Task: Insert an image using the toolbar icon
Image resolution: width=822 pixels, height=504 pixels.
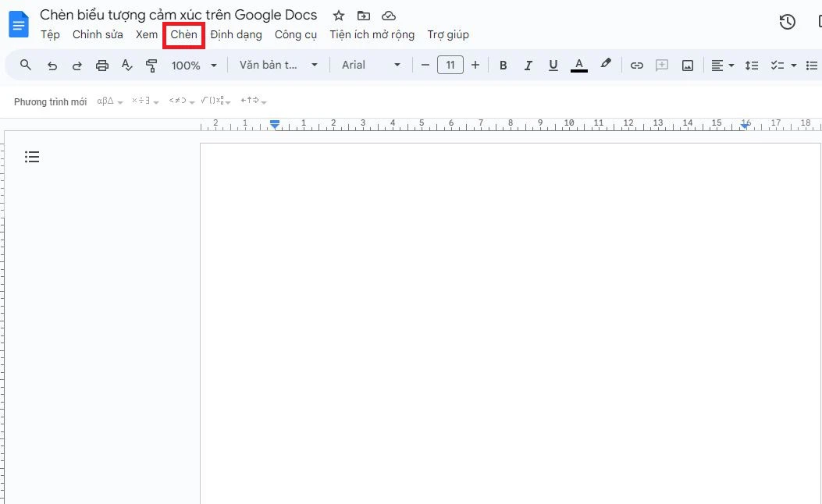Action: (x=687, y=65)
